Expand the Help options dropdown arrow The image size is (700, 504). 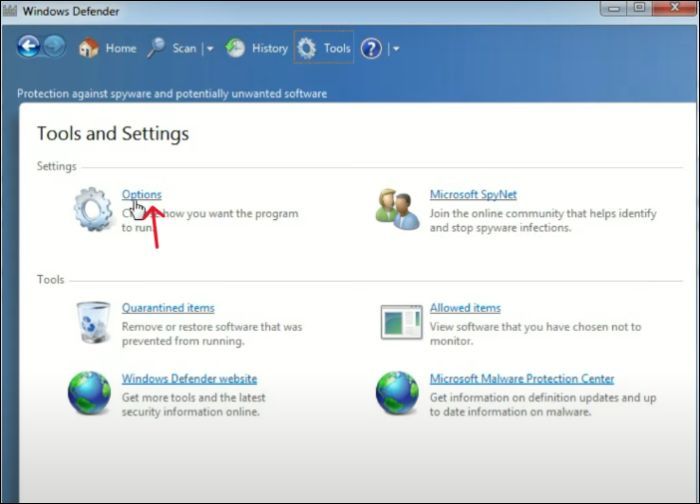click(x=396, y=48)
